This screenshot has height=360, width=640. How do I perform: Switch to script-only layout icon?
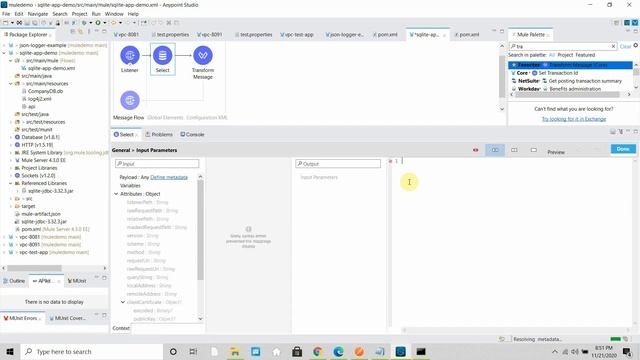click(x=533, y=150)
